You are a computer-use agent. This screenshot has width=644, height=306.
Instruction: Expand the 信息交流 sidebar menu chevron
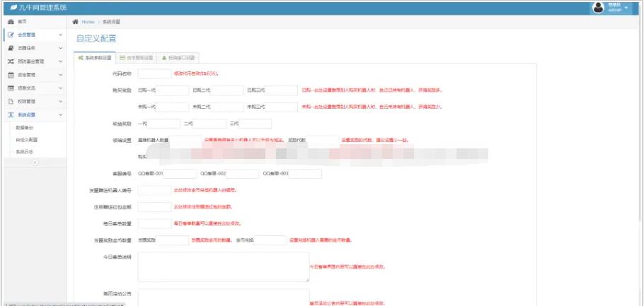[x=59, y=88]
